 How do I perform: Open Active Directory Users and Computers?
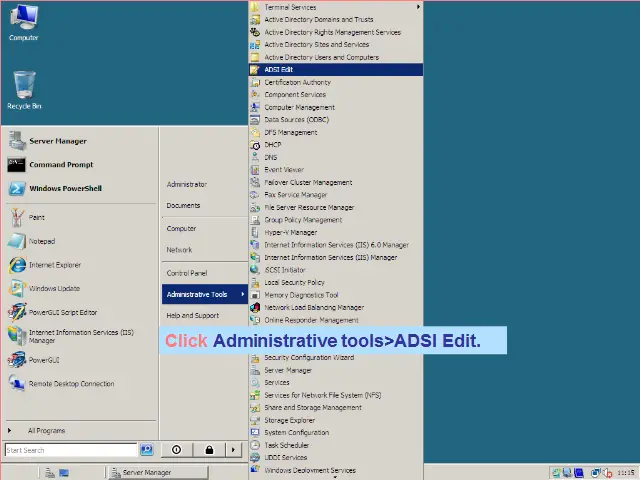(322, 57)
